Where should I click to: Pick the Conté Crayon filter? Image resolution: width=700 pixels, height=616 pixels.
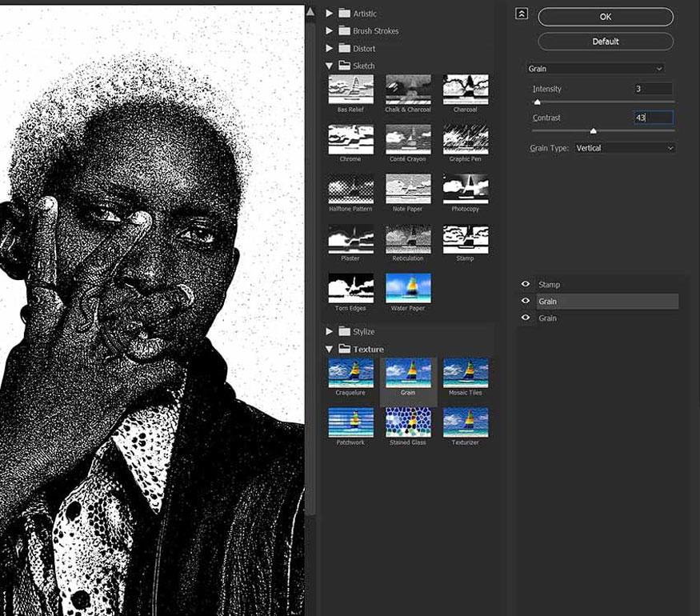(408, 139)
